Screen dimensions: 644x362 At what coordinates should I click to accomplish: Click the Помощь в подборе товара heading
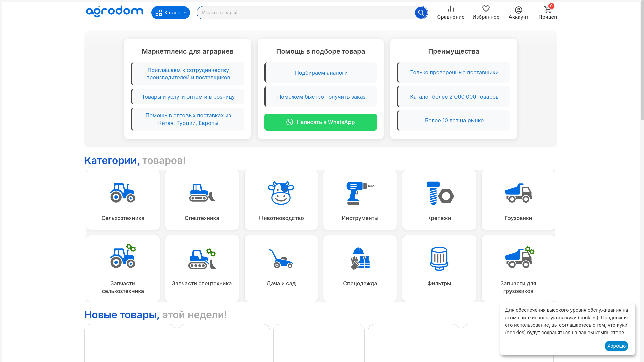pyautogui.click(x=321, y=51)
